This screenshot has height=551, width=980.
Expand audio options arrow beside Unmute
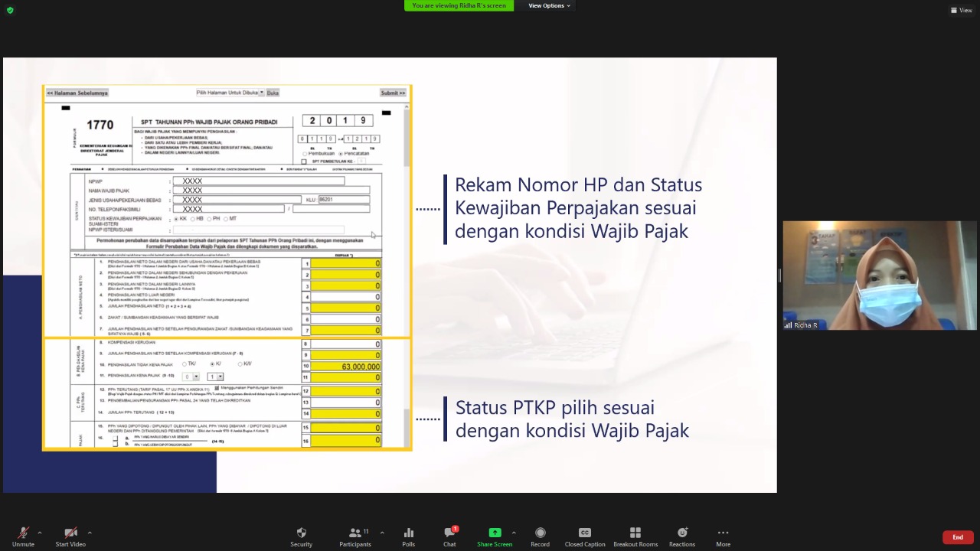[x=40, y=533]
